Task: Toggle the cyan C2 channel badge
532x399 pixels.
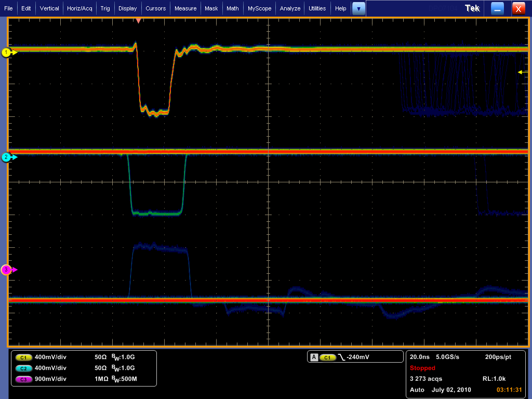Action: pyautogui.click(x=23, y=368)
